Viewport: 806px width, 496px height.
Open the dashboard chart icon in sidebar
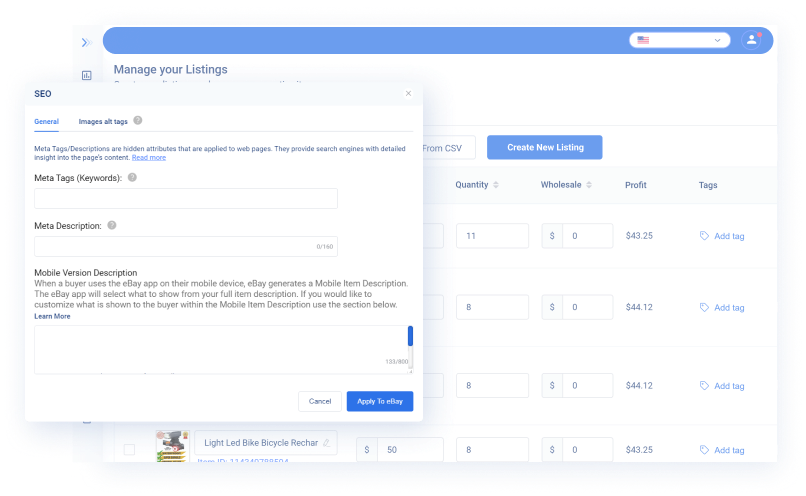pos(86,76)
